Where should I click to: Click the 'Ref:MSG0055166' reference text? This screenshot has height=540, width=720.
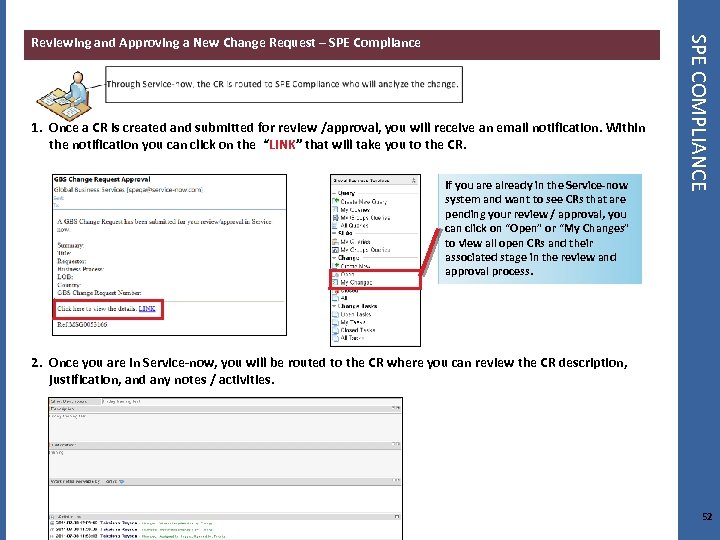(x=82, y=324)
